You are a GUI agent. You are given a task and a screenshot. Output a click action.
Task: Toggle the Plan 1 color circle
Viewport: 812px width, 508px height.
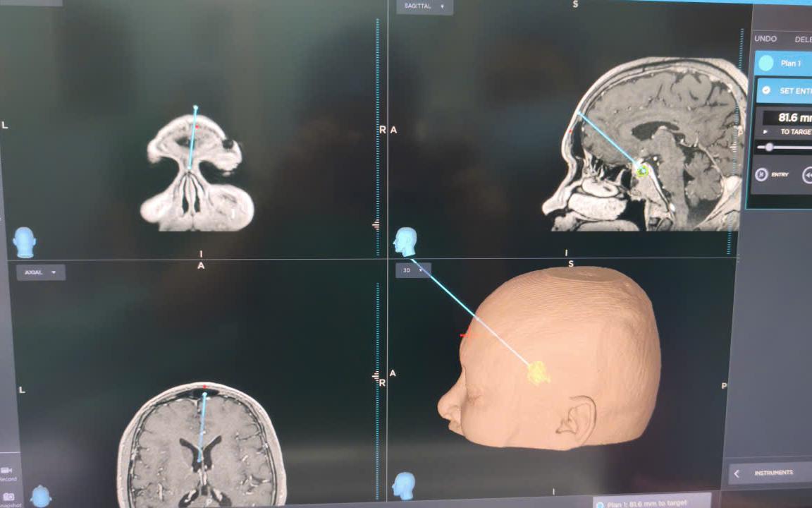(766, 64)
